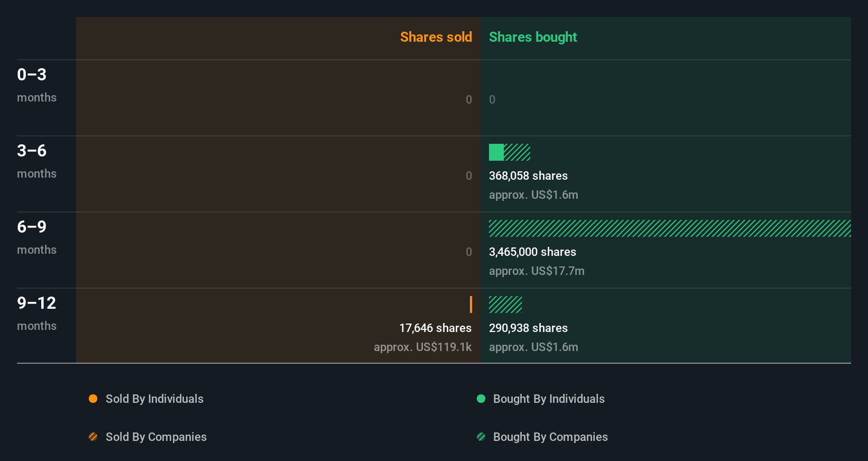868x461 pixels.
Task: Click the 17,646 shares sold value
Action: (x=435, y=328)
